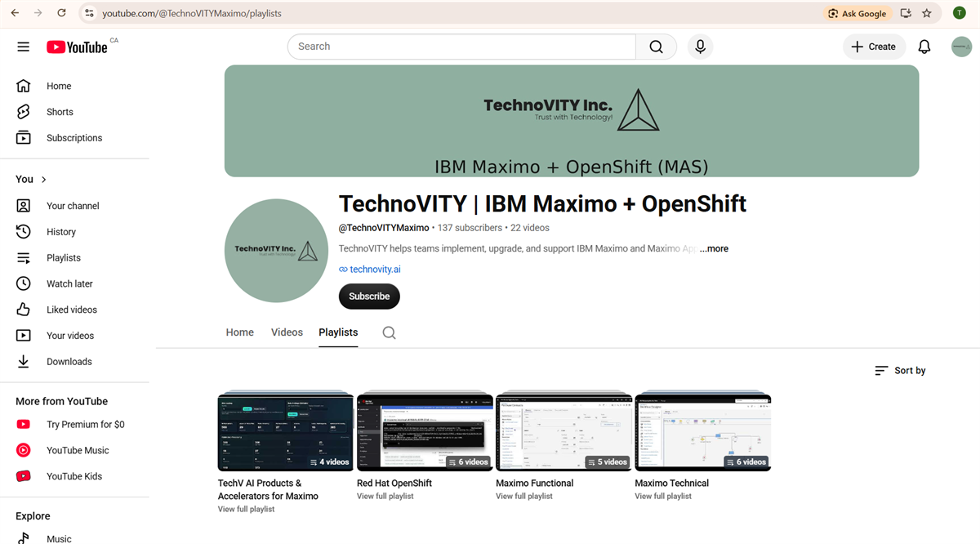Viewport: 980px width, 544px height.
Task: Expand the You section
Action: point(31,179)
